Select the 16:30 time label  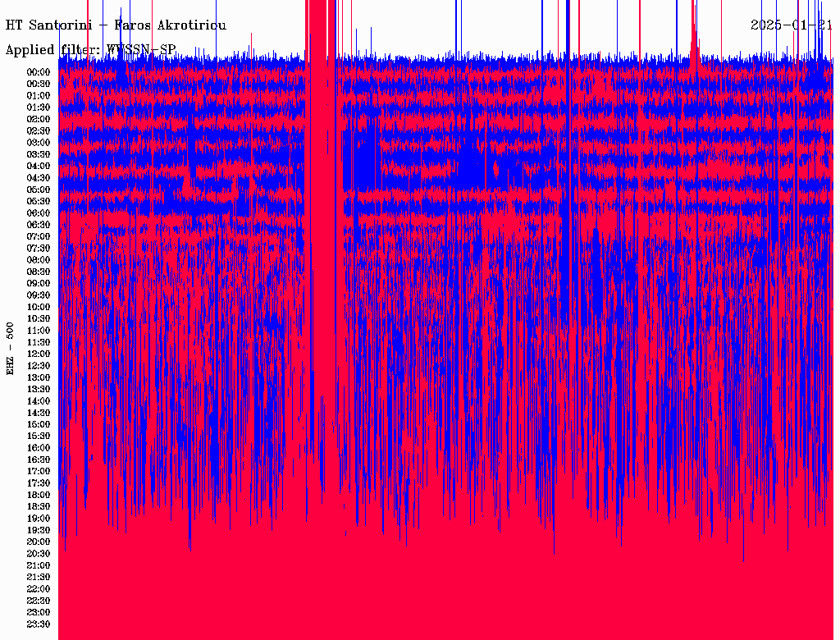click(x=39, y=460)
